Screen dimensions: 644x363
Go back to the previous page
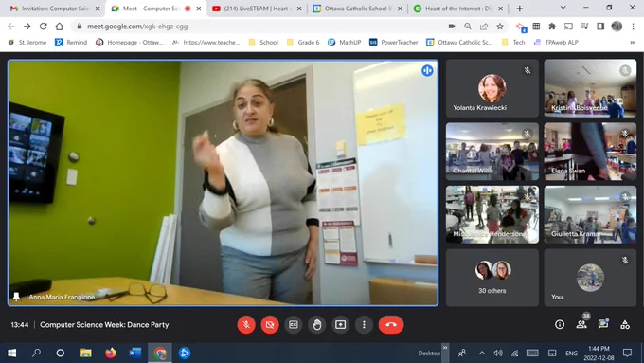pyautogui.click(x=11, y=27)
